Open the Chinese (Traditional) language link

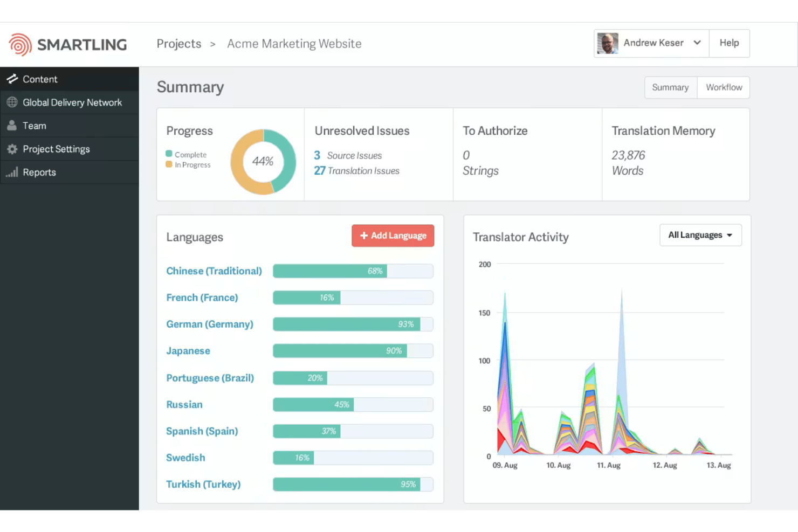tap(214, 271)
